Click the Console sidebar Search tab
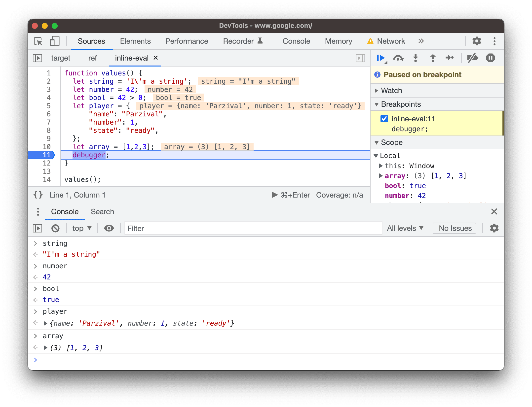 pos(102,212)
